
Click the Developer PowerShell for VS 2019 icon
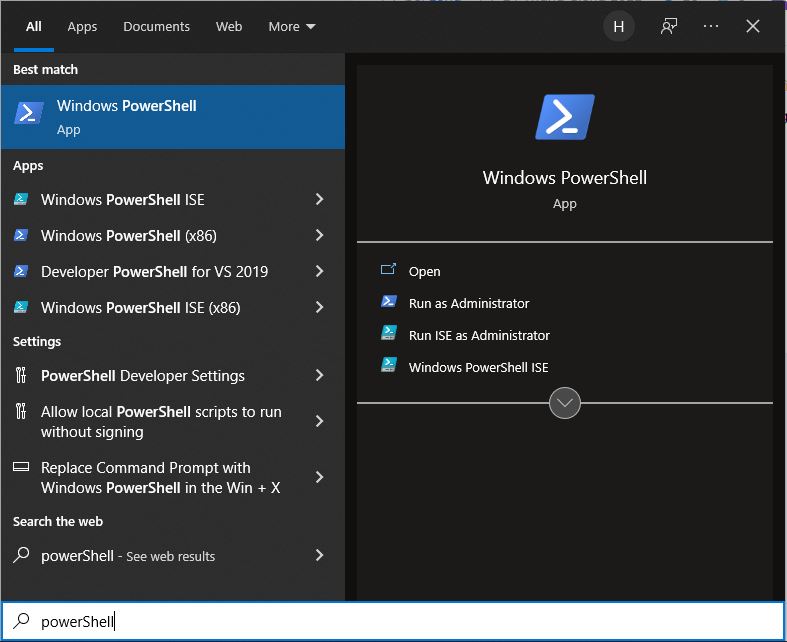(x=21, y=272)
